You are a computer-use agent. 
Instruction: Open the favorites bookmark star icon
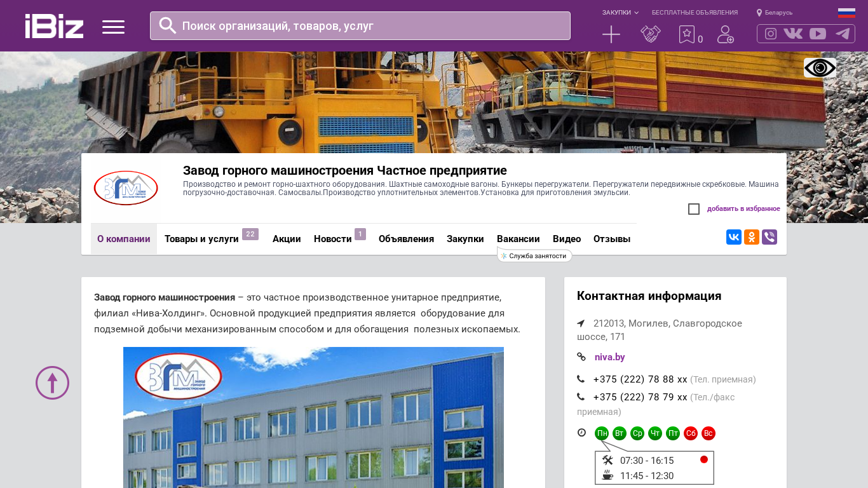(687, 34)
